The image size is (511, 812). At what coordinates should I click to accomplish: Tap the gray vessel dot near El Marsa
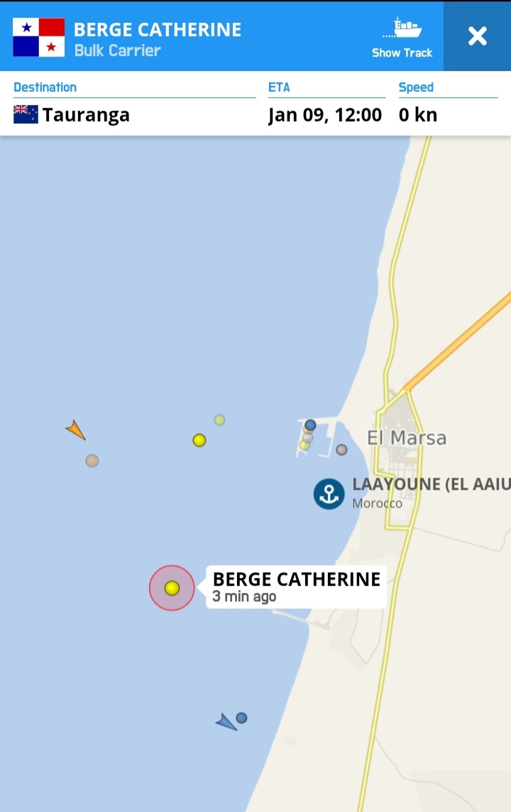pos(341,450)
